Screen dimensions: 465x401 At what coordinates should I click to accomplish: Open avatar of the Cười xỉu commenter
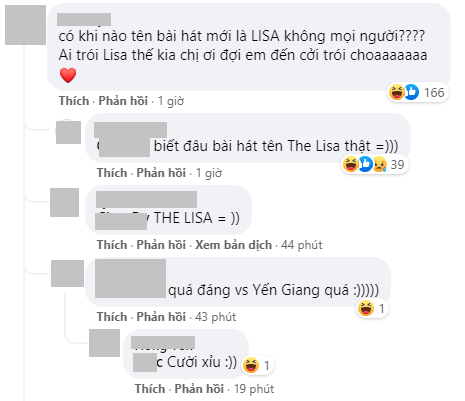click(x=104, y=343)
